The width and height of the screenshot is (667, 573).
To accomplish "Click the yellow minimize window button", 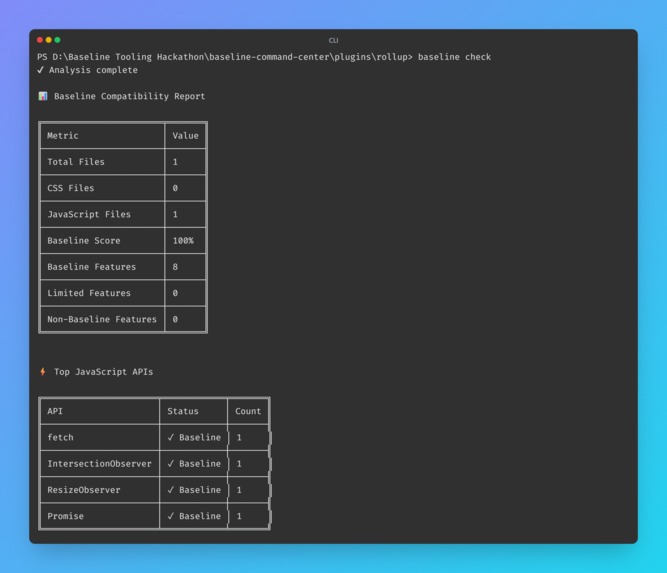I will pyautogui.click(x=48, y=40).
